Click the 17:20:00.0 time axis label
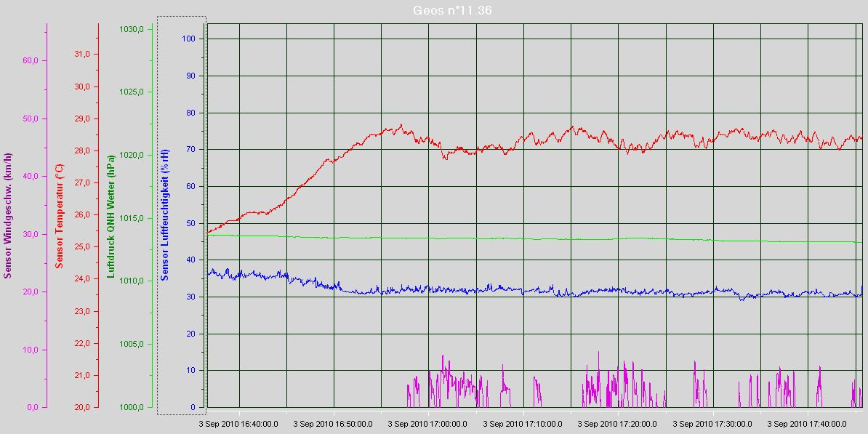The height and width of the screenshot is (434, 868). (x=617, y=423)
